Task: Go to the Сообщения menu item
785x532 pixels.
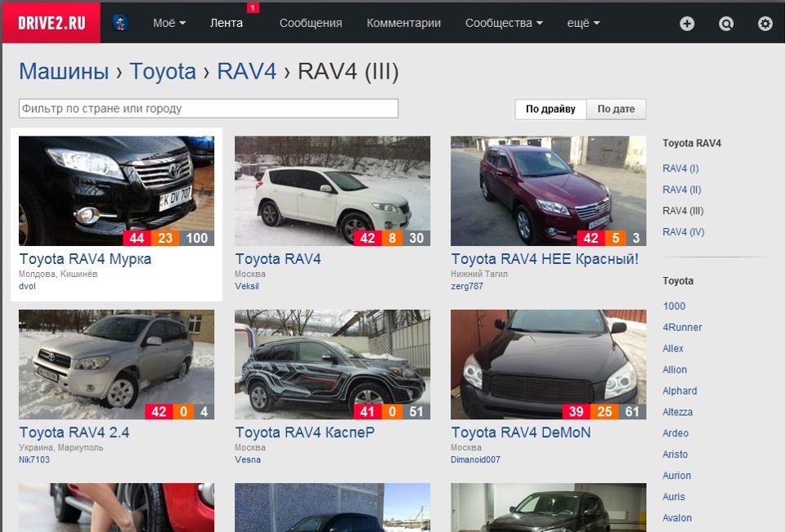Action: [x=310, y=24]
